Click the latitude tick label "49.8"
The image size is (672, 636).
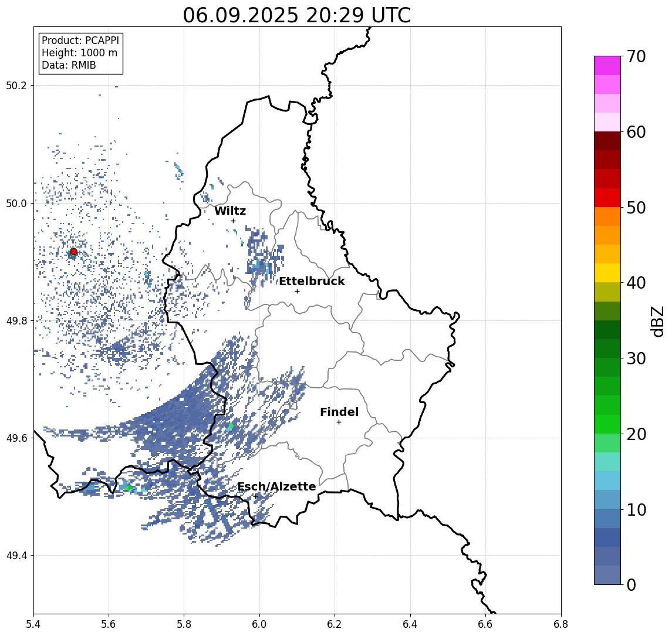coord(16,320)
